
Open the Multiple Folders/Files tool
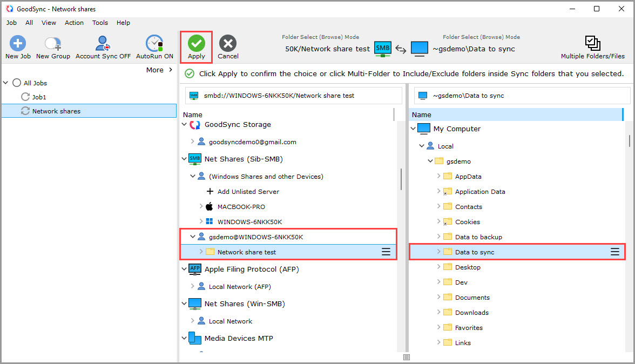592,46
